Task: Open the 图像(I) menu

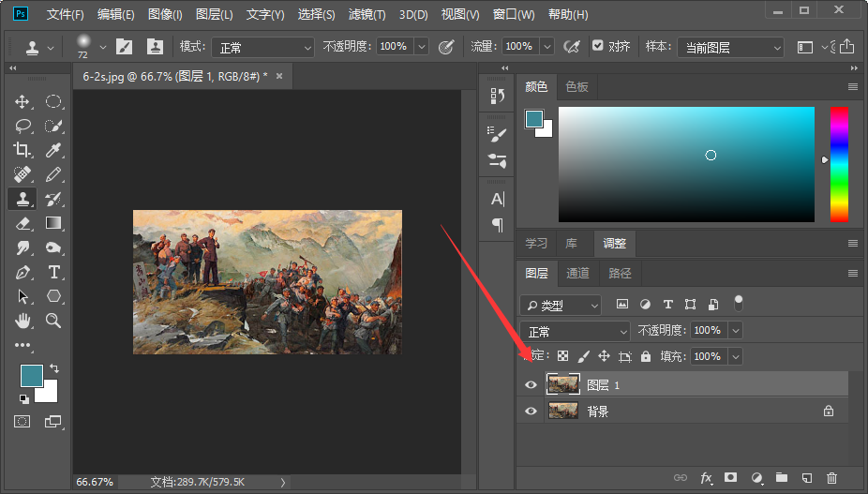Action: coord(165,14)
